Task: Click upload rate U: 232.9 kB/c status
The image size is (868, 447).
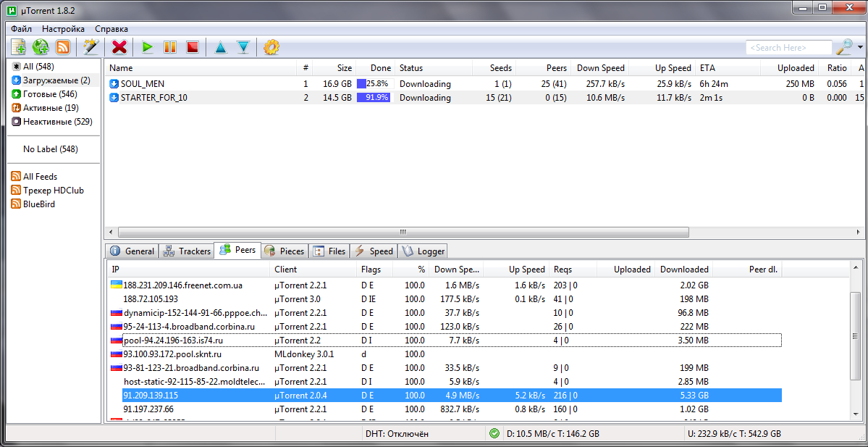Action: tap(735, 433)
